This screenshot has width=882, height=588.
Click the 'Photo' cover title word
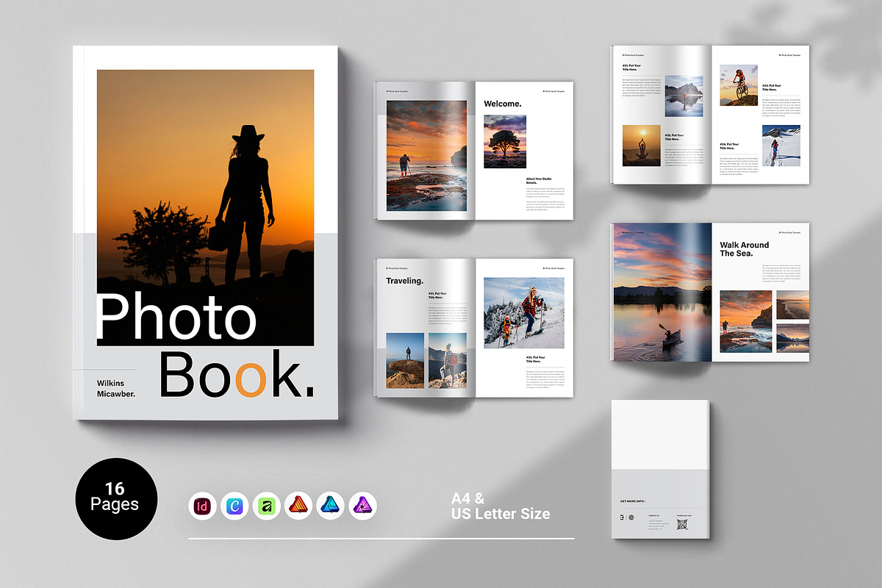pyautogui.click(x=176, y=316)
